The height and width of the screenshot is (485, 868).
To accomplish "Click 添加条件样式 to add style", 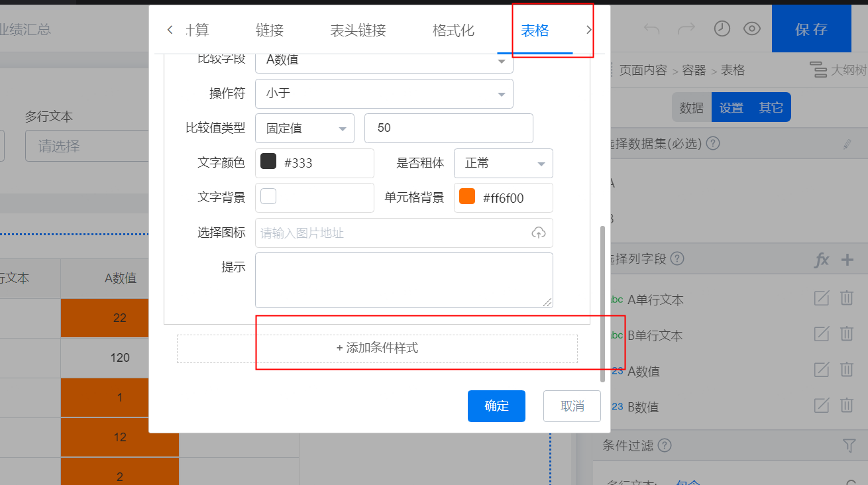I will click(377, 348).
